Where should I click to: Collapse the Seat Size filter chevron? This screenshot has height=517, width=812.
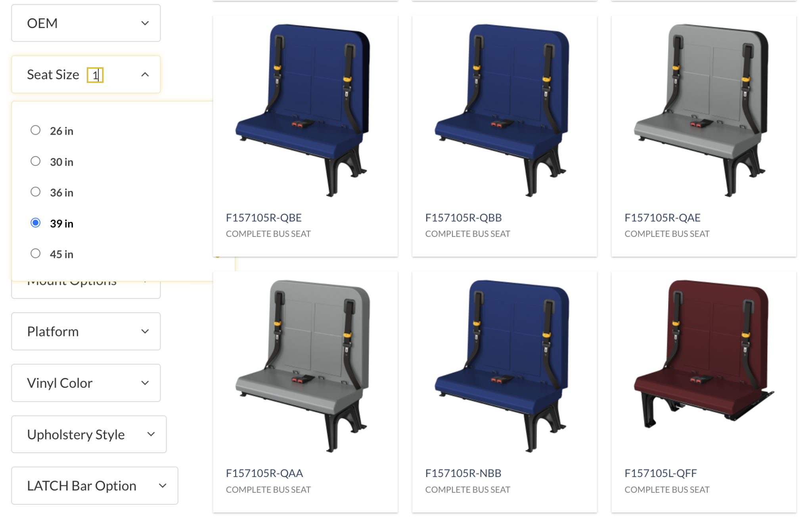(145, 74)
